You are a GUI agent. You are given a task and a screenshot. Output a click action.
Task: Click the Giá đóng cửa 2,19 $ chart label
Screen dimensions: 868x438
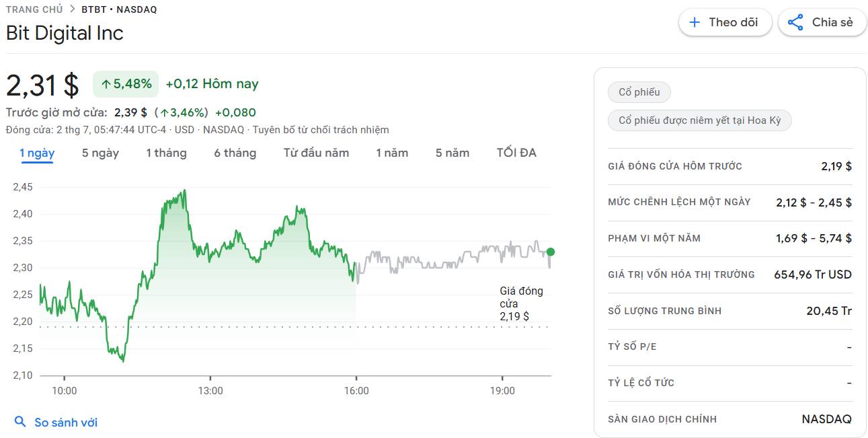[x=521, y=303]
